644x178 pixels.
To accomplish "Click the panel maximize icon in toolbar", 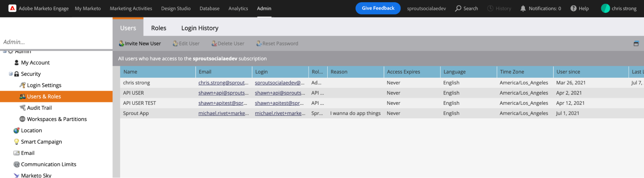I will point(636,44).
